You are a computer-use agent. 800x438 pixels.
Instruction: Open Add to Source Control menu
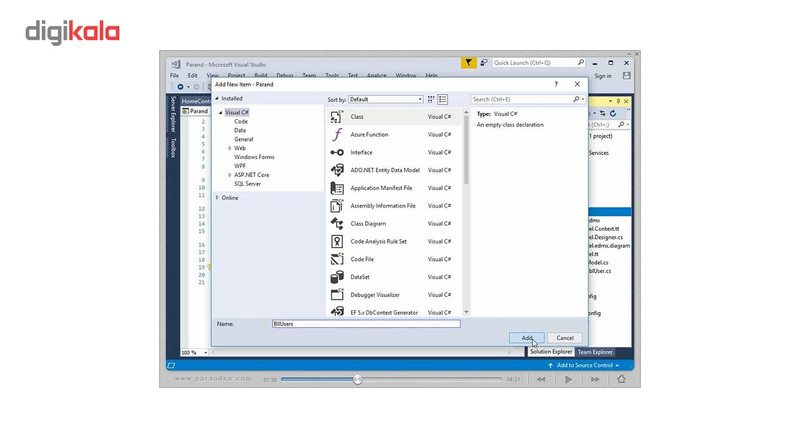coord(584,366)
